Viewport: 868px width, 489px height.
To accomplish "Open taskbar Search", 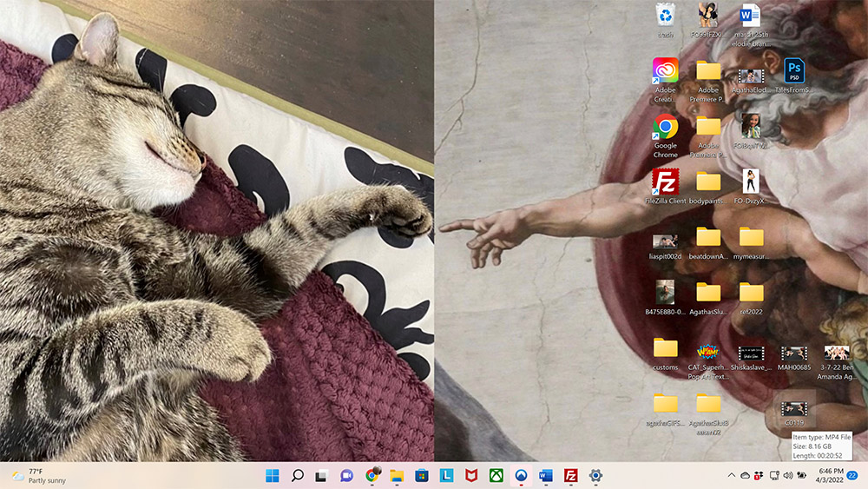I will pos(297,475).
